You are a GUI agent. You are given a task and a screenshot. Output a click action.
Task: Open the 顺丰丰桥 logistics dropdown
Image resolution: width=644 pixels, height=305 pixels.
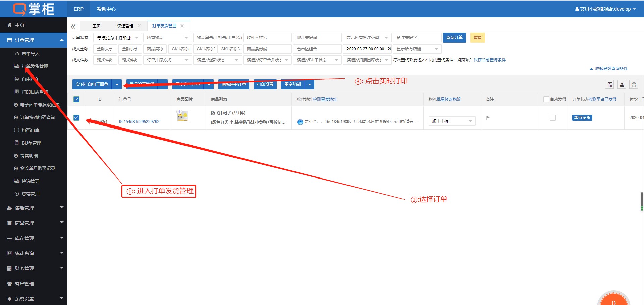click(452, 121)
